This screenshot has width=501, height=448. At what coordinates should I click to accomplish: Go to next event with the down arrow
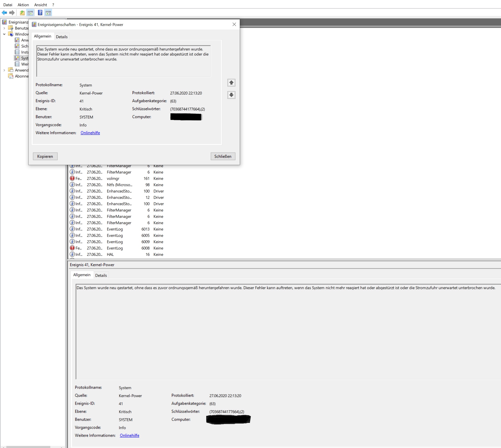(231, 95)
